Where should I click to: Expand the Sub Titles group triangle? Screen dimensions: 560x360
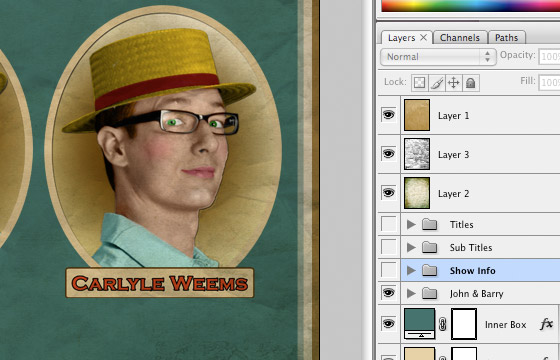[411, 247]
